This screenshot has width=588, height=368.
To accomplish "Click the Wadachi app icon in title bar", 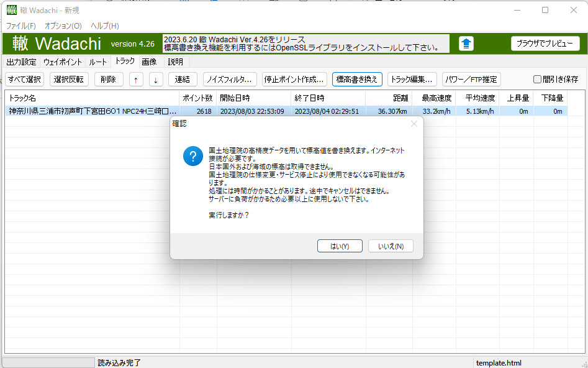I will 12,10.
